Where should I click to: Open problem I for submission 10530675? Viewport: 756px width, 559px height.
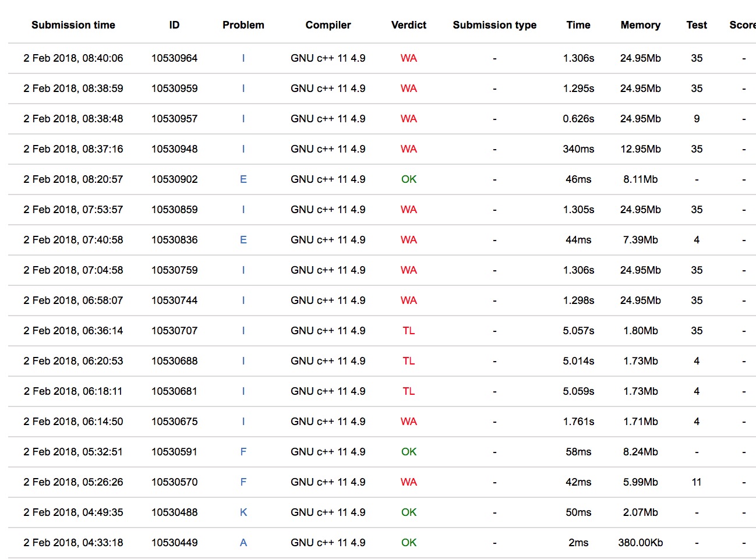pos(243,422)
